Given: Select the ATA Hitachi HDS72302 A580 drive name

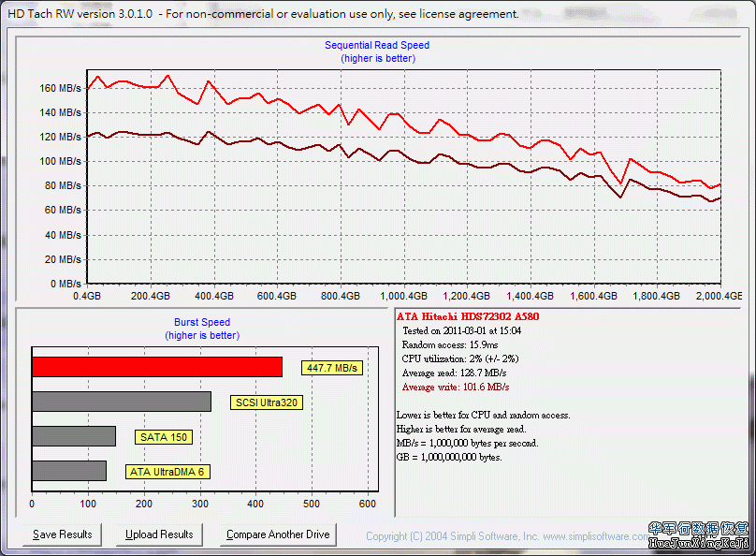Looking at the screenshot, I should [x=468, y=316].
